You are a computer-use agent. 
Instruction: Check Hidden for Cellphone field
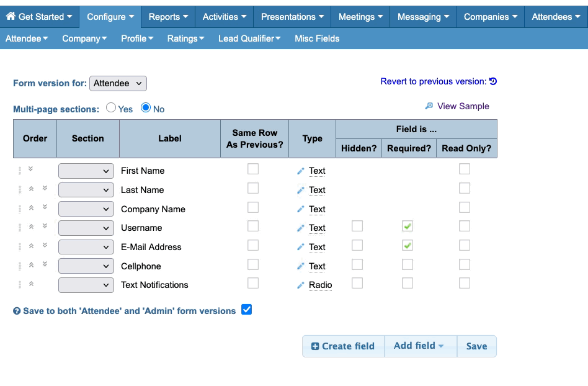pos(357,265)
